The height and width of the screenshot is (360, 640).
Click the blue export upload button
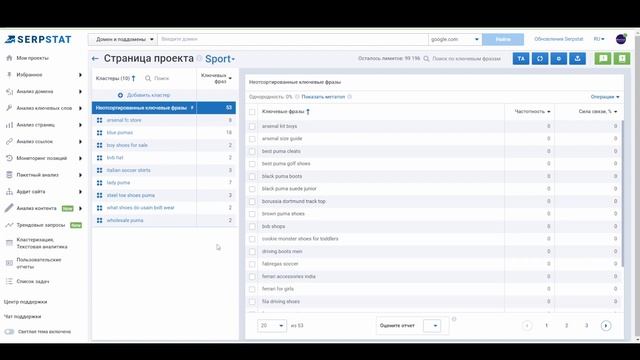pyautogui.click(x=577, y=58)
